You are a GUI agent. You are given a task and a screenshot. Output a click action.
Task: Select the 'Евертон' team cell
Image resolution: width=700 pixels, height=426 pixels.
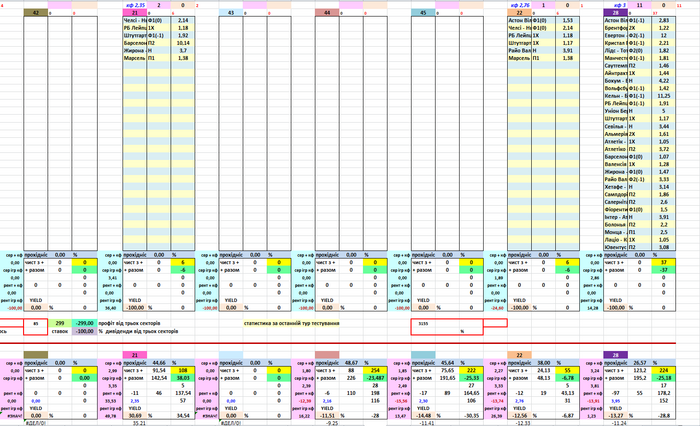[x=616, y=35]
